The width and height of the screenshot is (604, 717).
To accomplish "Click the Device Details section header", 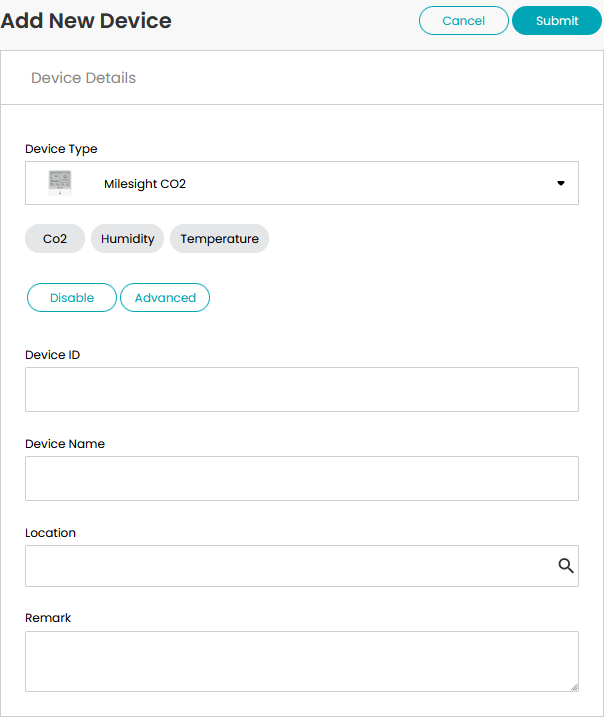I will [x=83, y=78].
